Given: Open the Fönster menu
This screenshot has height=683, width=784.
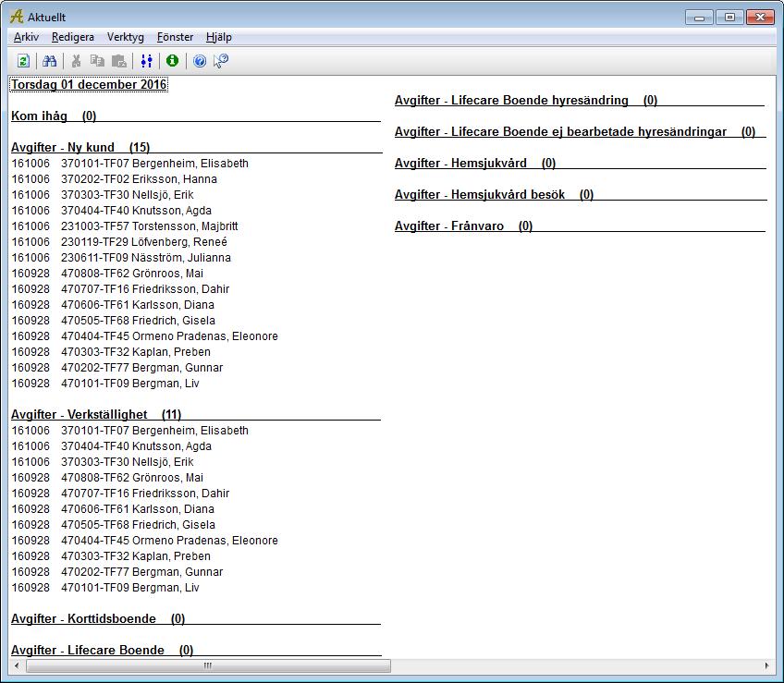Looking at the screenshot, I should click(x=175, y=37).
